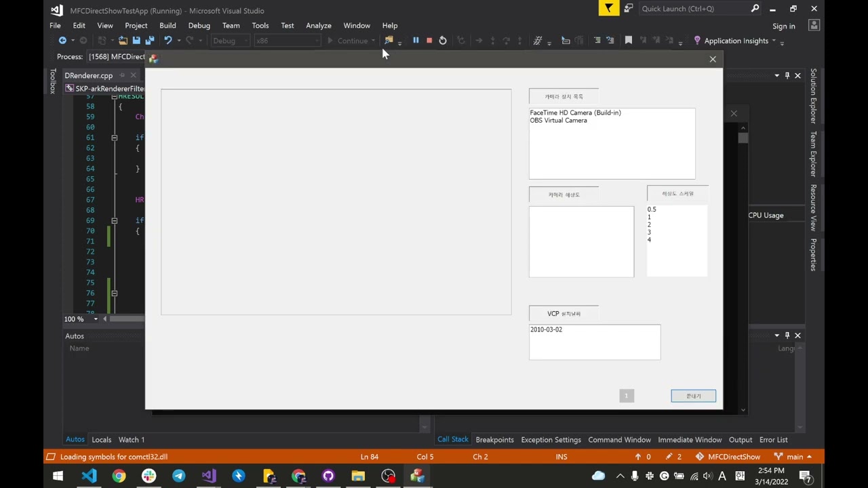Stop debugging with the red square
Screen dimensions: 868x488
pyautogui.click(x=429, y=41)
